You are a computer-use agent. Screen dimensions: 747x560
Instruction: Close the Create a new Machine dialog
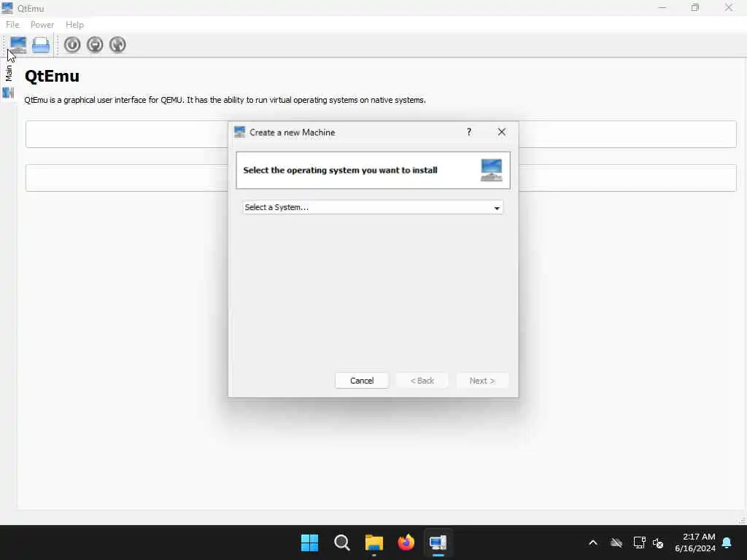pyautogui.click(x=502, y=133)
